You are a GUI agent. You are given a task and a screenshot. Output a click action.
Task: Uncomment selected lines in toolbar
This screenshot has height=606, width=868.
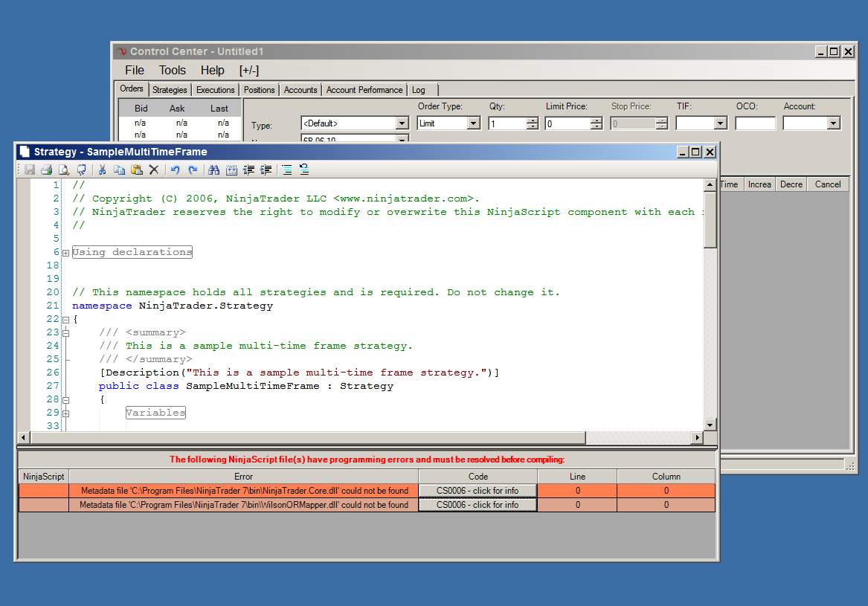pos(304,170)
